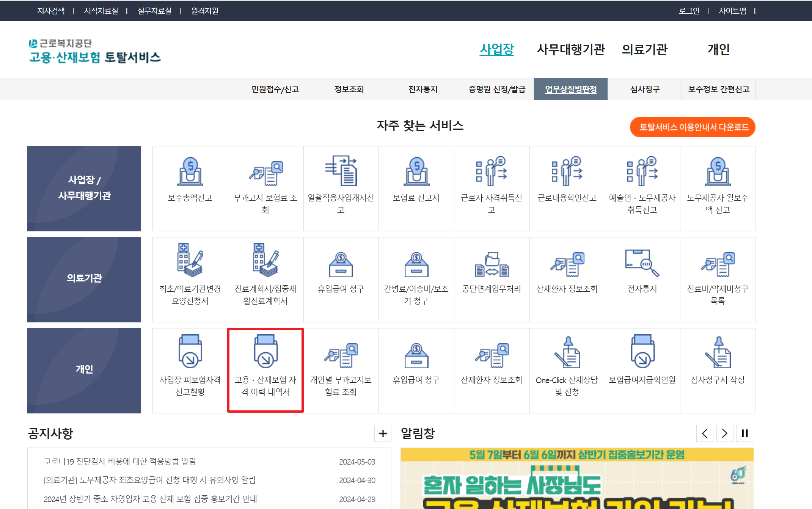Open the 보수총액신고 service icon
The width and height of the screenshot is (812, 509).
tap(190, 171)
